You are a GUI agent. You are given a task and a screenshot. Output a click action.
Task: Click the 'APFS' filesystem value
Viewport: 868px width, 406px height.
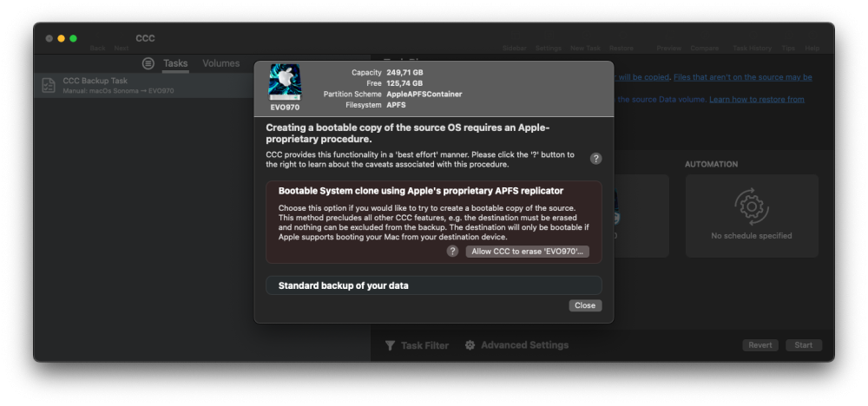[x=396, y=105]
